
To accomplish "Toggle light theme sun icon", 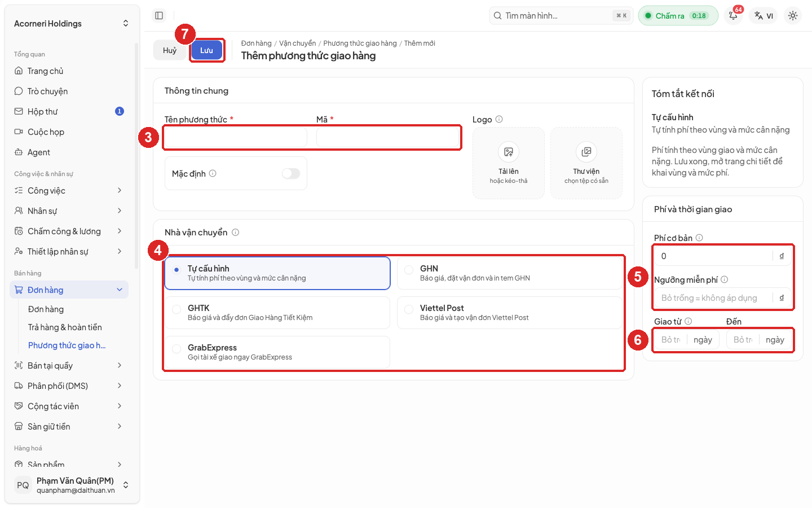I will [793, 16].
